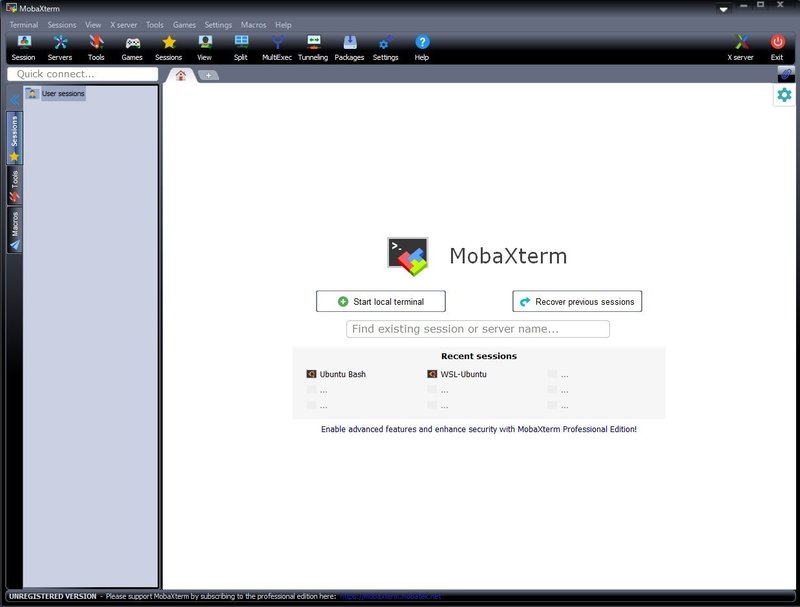Open the X server menu

123,24
